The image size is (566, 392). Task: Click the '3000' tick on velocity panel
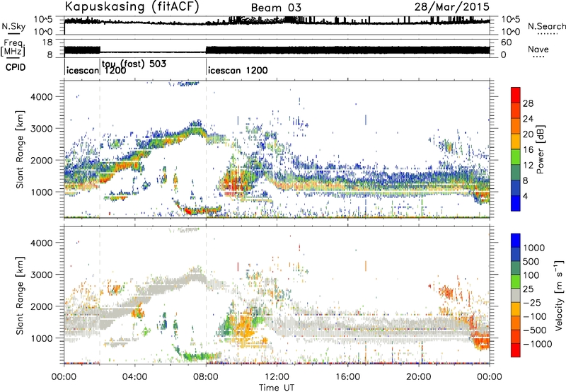[x=42, y=275]
